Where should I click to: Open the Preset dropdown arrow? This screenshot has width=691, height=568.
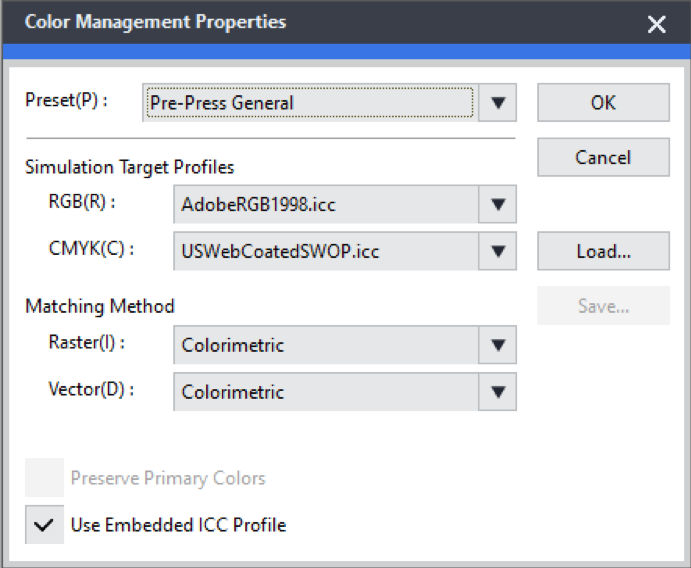[498, 103]
